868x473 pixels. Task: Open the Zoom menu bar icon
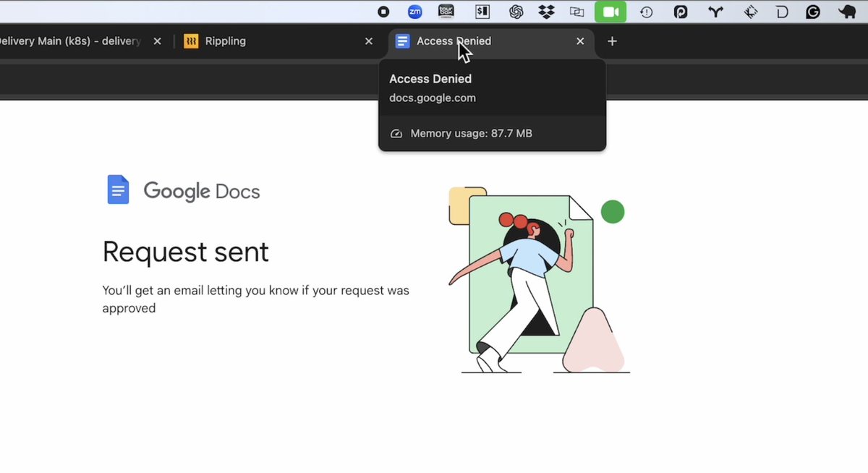click(415, 12)
